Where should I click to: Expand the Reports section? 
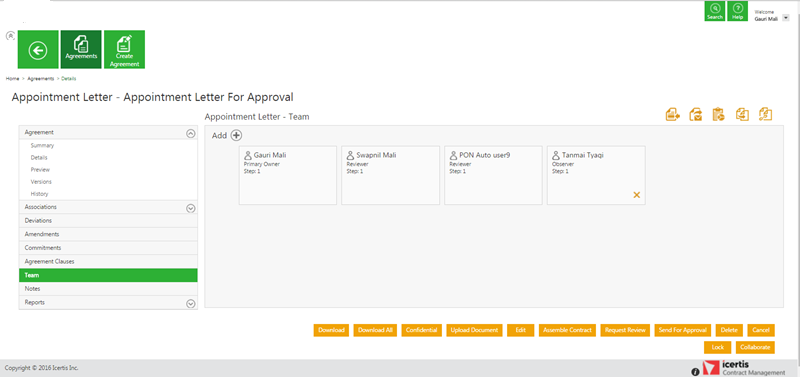pyautogui.click(x=191, y=304)
